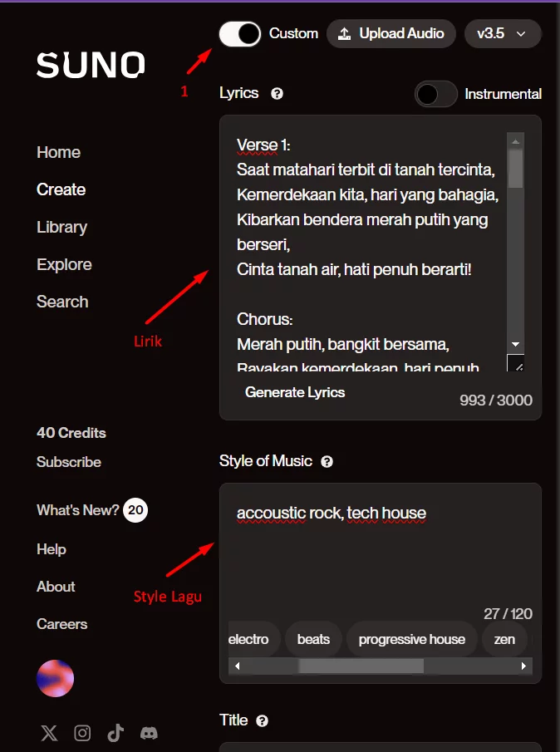
Task: Click the SUNO logo
Action: 91,65
